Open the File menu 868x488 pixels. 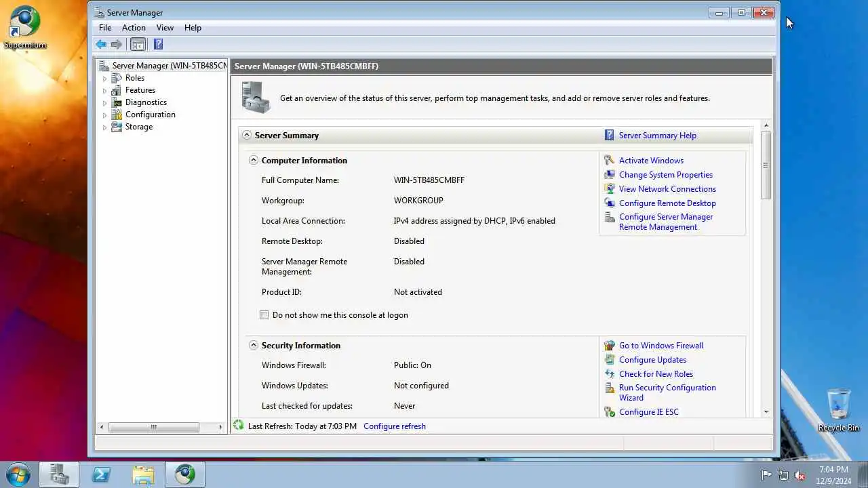(105, 28)
